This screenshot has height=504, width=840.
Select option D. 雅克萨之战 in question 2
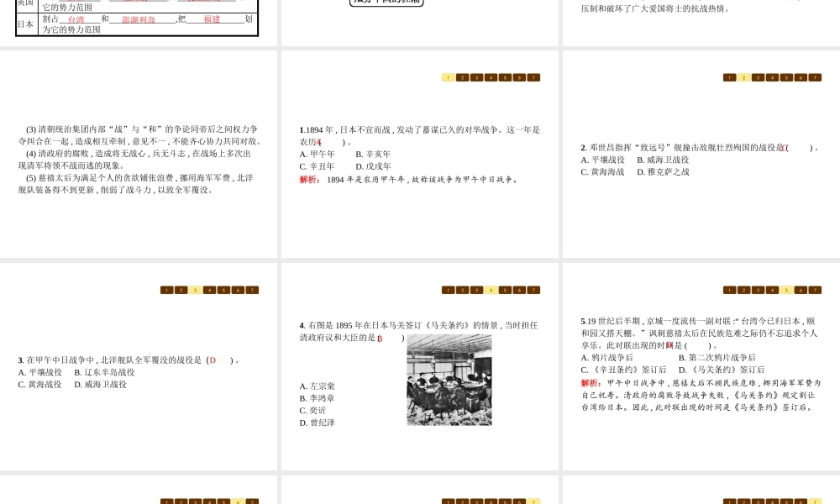pos(664,172)
